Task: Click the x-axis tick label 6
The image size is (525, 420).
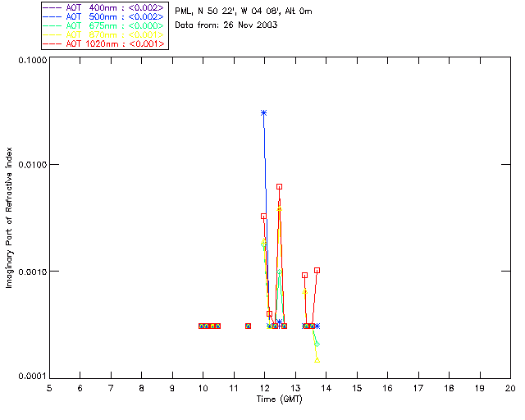Action: click(x=80, y=388)
